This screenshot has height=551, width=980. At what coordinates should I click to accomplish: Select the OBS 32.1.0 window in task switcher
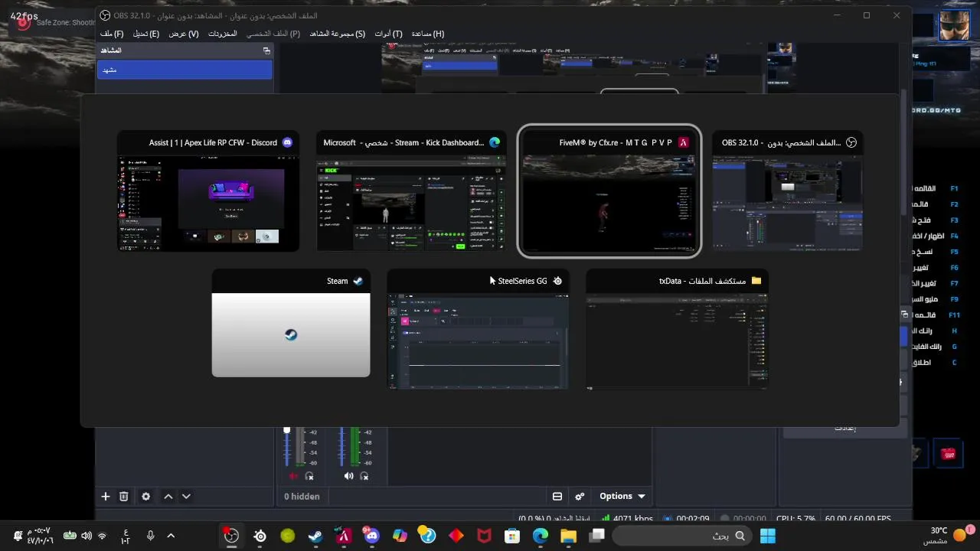(788, 191)
